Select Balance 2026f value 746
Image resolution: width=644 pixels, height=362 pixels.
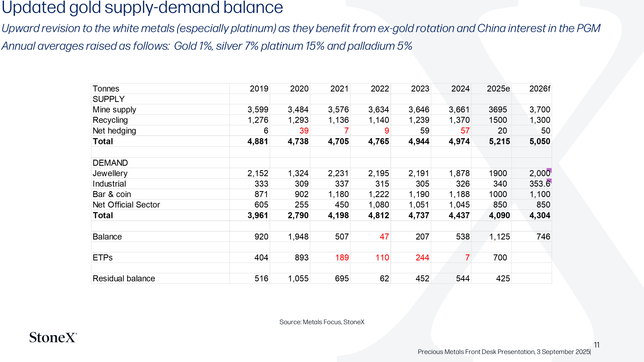pos(543,237)
